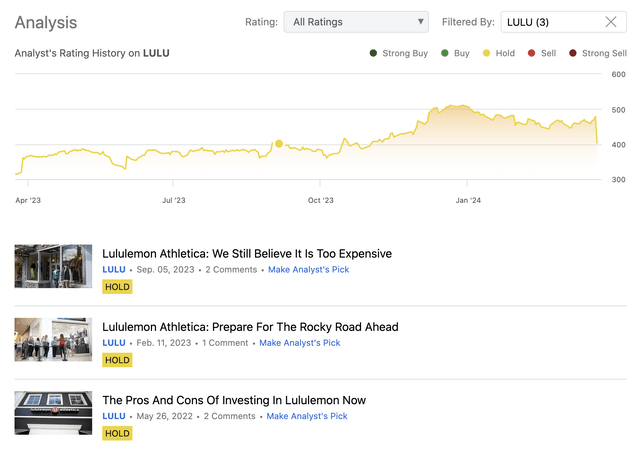Click HOLD badge under 'Pros And Cons' article
The width and height of the screenshot is (640, 463).
coord(117,433)
